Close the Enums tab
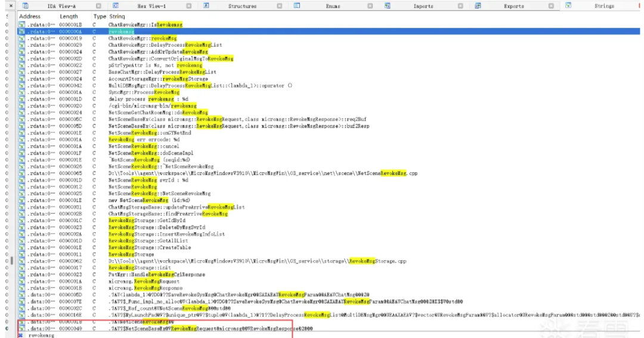Screen dimensions: 644x338 370,6
